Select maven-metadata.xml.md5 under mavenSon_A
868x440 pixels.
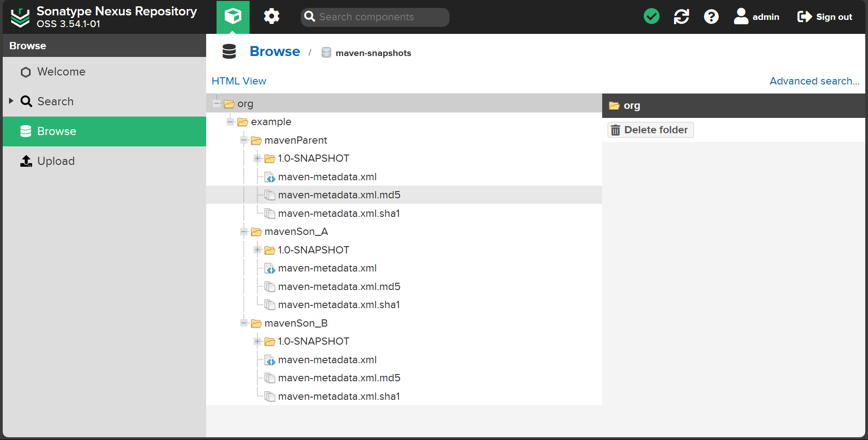(404, 287)
